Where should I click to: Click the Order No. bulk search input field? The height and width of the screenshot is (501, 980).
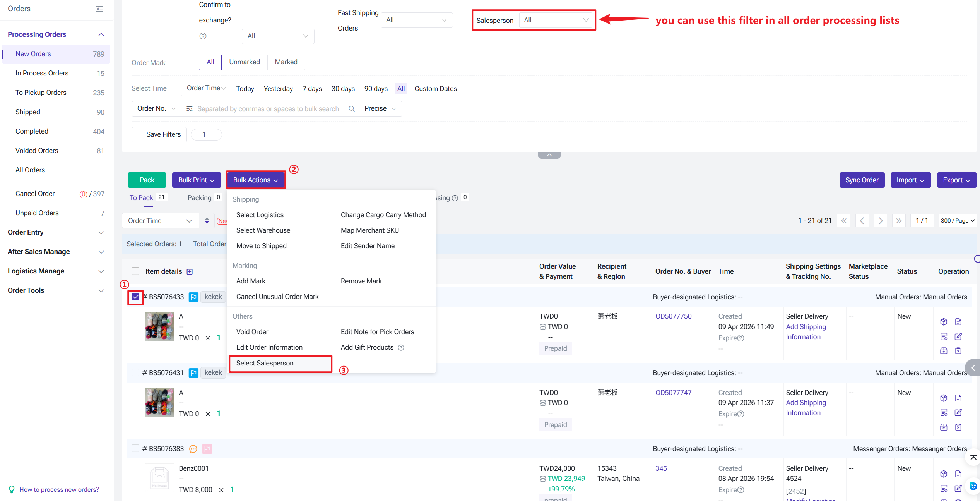268,109
